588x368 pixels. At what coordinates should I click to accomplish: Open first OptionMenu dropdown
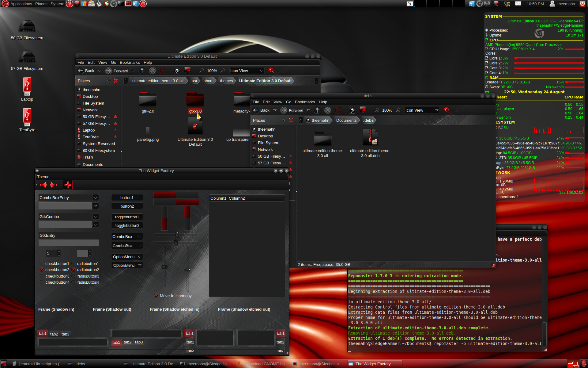coord(127,257)
